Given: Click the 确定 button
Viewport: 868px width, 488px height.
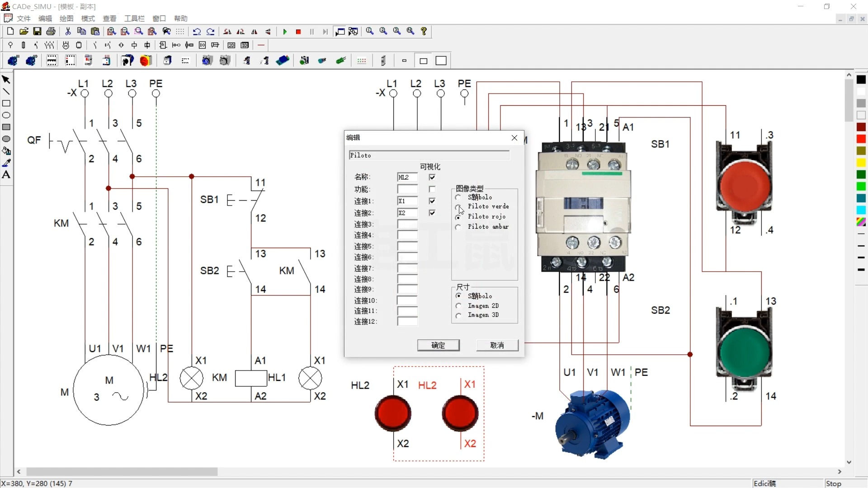Looking at the screenshot, I should pyautogui.click(x=438, y=345).
